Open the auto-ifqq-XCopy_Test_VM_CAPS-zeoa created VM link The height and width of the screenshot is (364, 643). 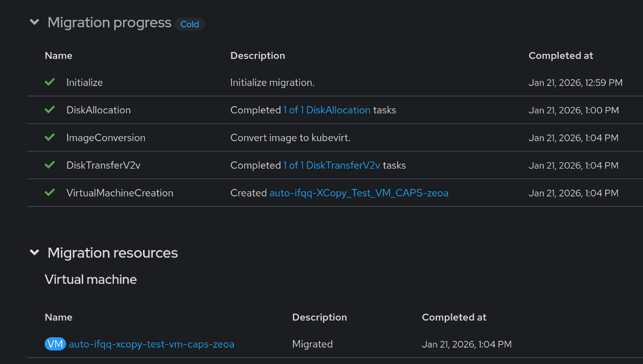point(359,193)
